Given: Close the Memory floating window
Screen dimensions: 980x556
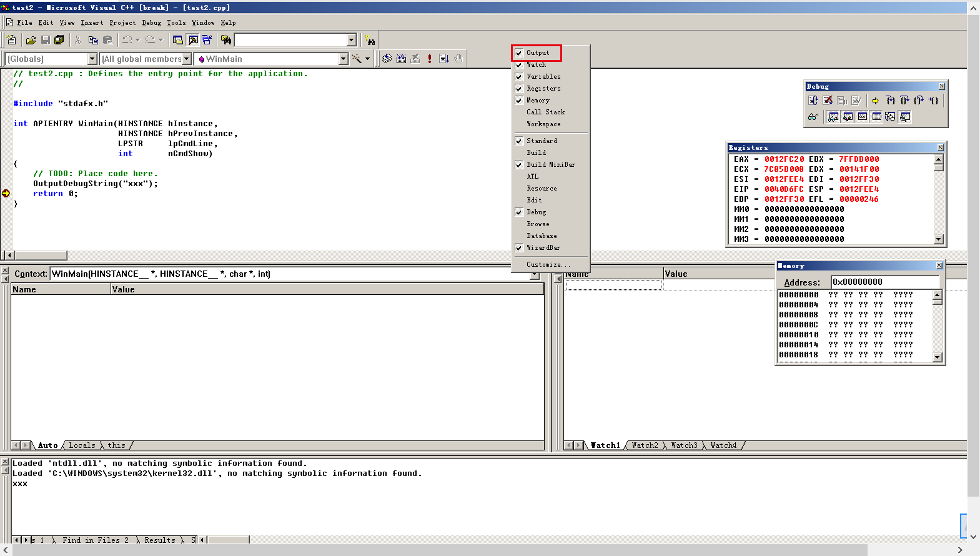Looking at the screenshot, I should pyautogui.click(x=939, y=266).
